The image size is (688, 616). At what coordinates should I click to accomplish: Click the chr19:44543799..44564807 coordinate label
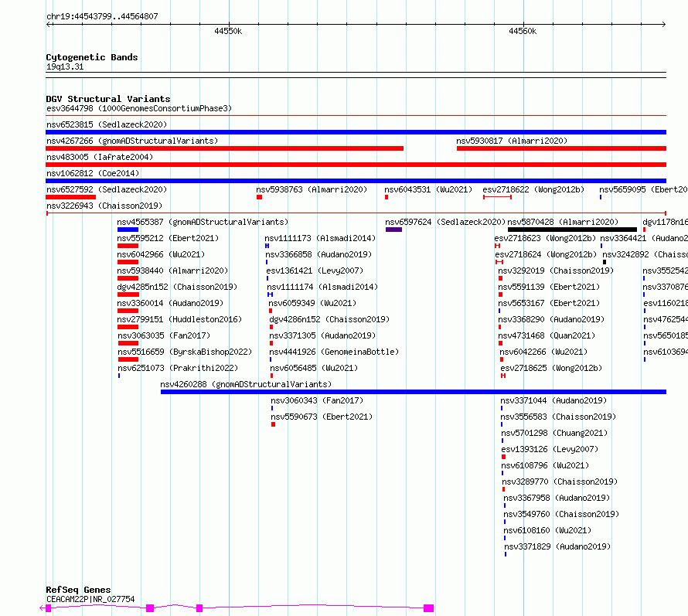coord(102,17)
